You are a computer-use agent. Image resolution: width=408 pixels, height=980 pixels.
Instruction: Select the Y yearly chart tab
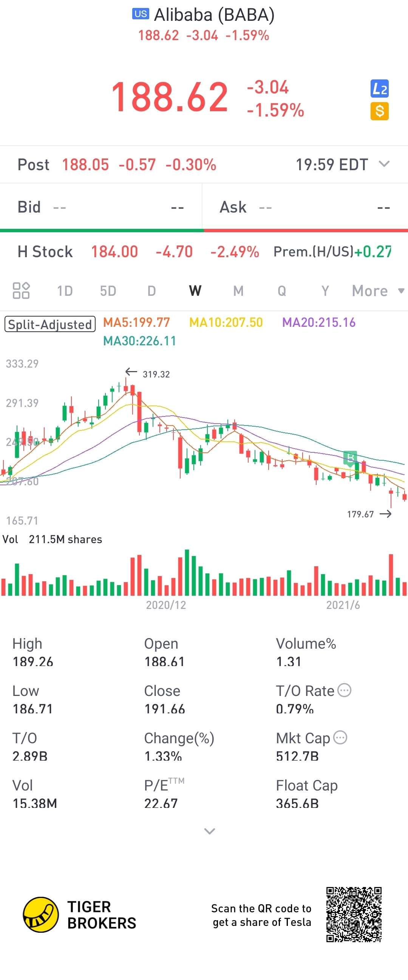325,290
